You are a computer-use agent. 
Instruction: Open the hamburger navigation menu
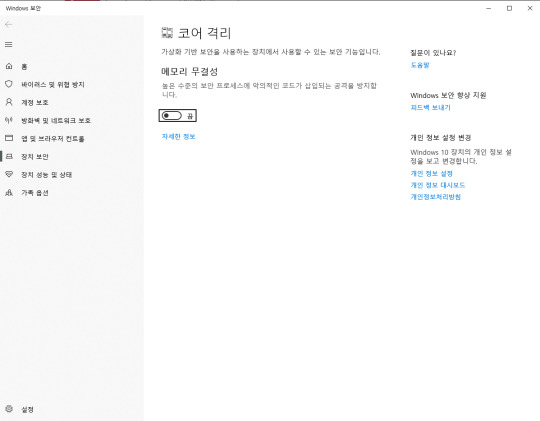(x=9, y=44)
